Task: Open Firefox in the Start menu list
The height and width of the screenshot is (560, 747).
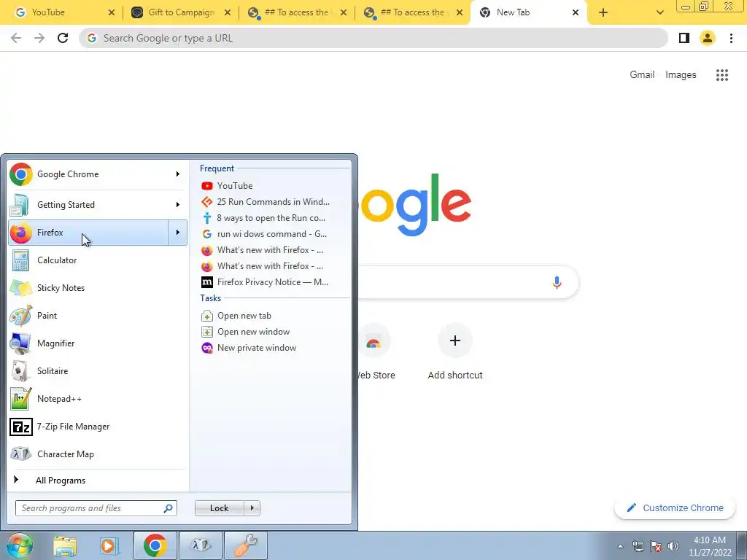Action: pos(88,233)
